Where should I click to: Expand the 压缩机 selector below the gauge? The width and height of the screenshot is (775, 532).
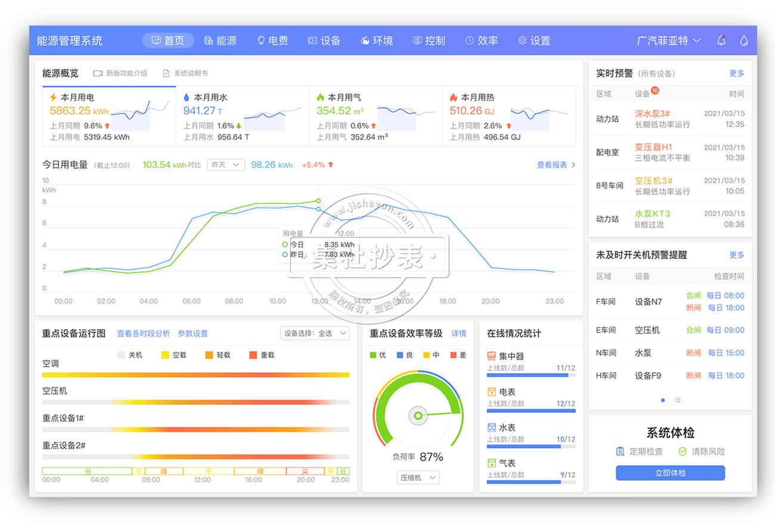417,477
